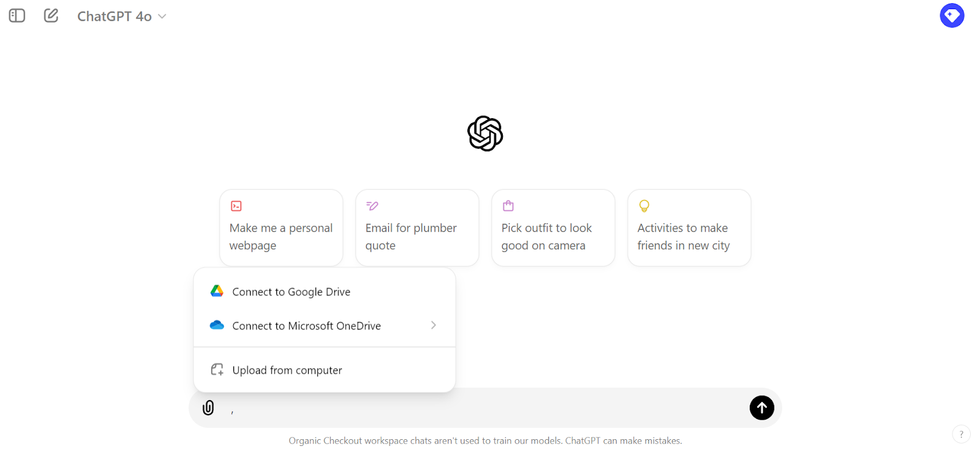The width and height of the screenshot is (980, 449).
Task: Pick the 'Pick outfit to look good' card
Action: (553, 228)
